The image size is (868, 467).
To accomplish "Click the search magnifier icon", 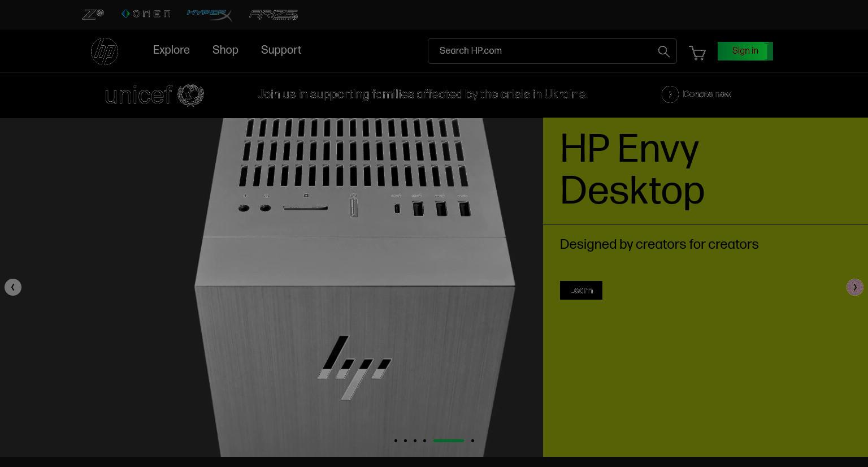I will tap(664, 51).
